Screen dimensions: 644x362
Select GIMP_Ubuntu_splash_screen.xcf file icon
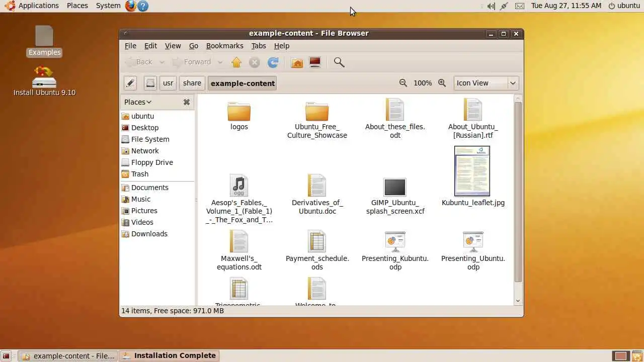(x=395, y=187)
